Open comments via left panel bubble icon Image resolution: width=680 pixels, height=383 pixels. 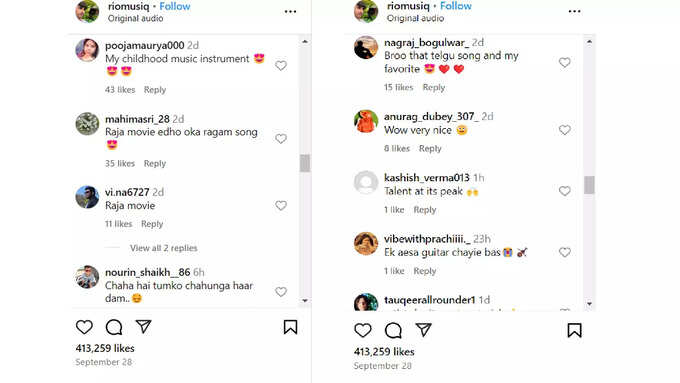click(x=114, y=327)
